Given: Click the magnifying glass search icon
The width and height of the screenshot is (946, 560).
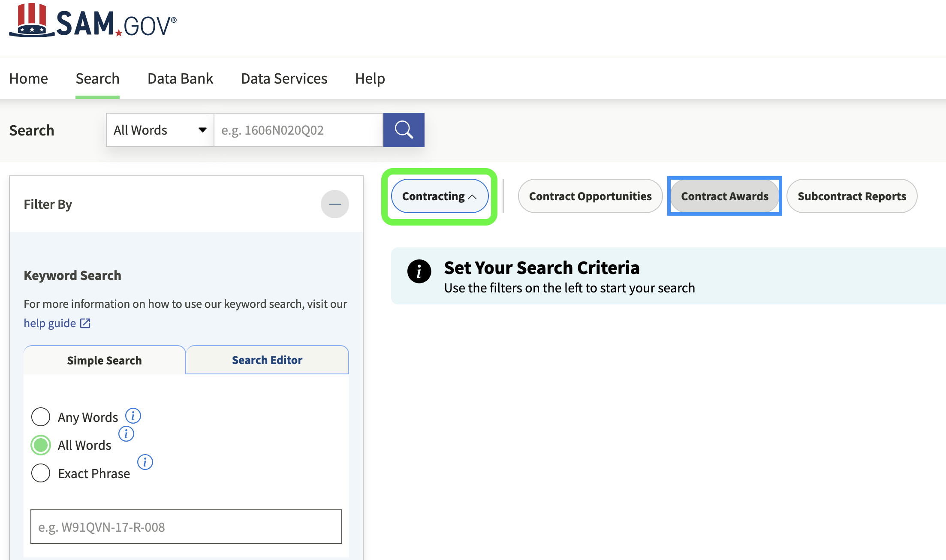Looking at the screenshot, I should pos(403,129).
